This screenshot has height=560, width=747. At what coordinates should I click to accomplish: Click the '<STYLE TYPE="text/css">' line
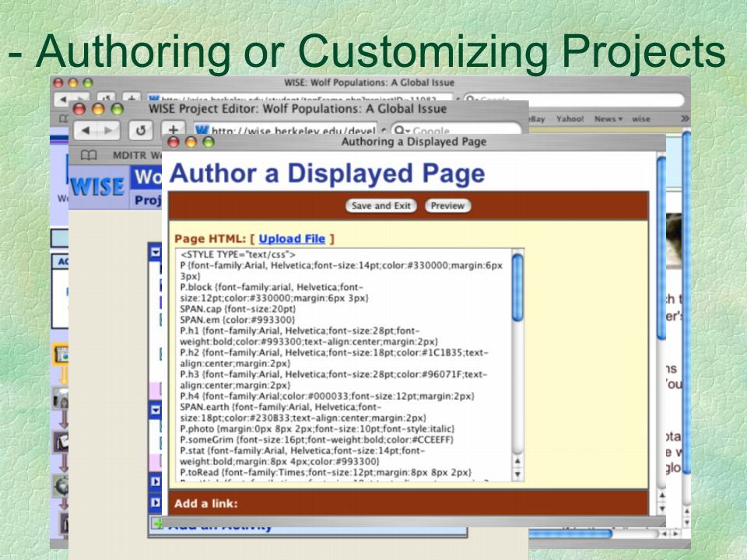coord(238,254)
